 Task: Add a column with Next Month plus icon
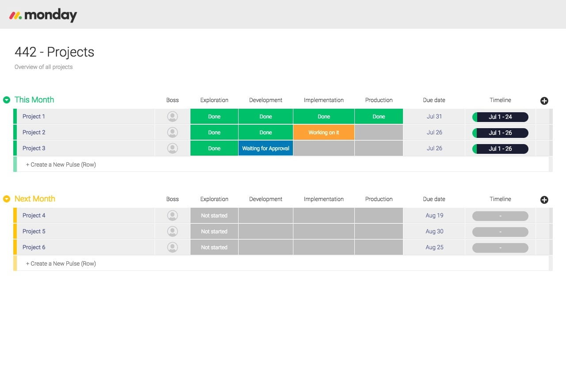544,200
